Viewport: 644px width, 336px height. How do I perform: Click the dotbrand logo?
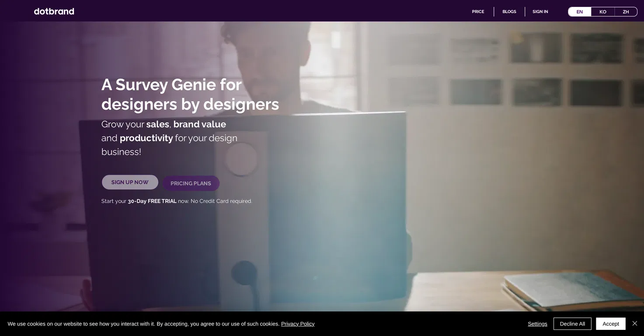54,11
